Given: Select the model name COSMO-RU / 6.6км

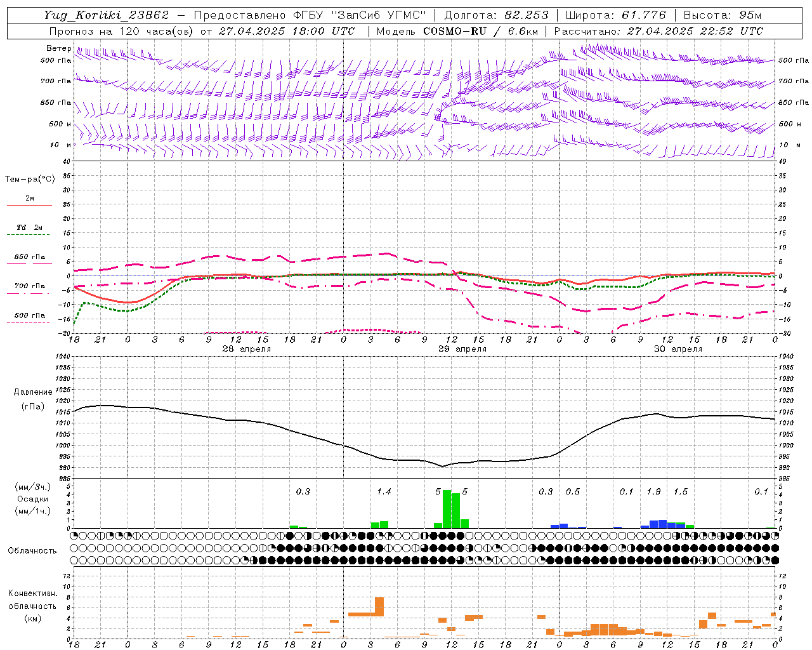Looking at the screenshot, I should 481,31.
